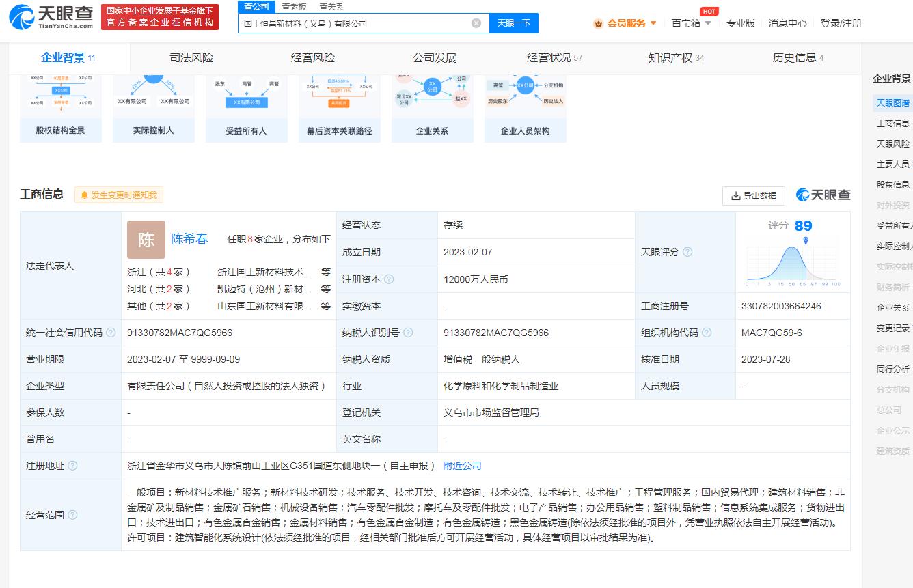Viewport: 913px width, 588px height.
Task: Switch to the 查老板 search tab
Action: [x=295, y=7]
